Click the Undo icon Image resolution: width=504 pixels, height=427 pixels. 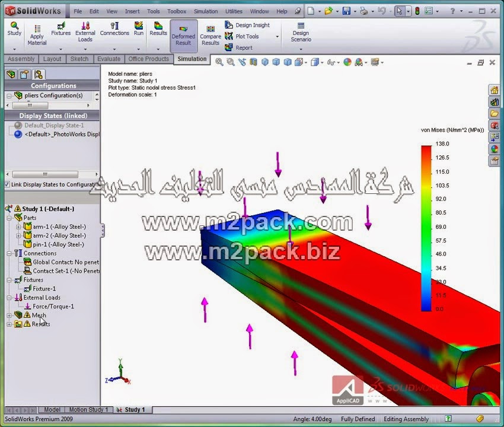pyautogui.click(x=381, y=11)
